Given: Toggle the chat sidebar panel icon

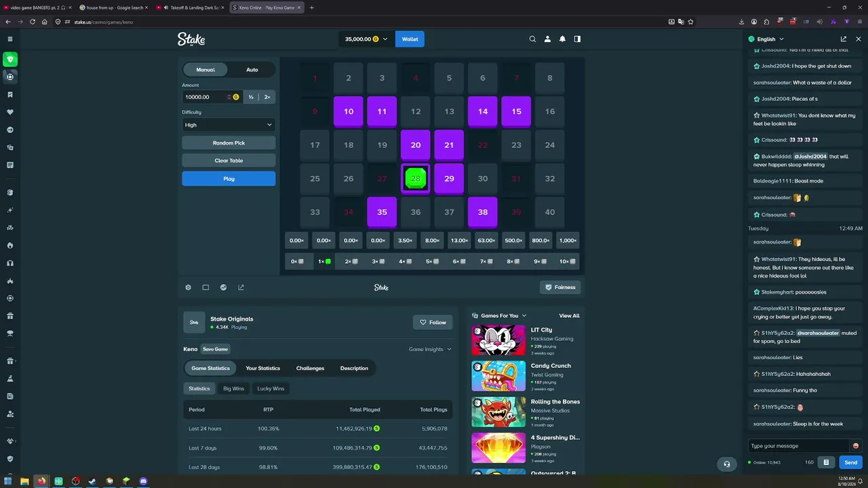Looking at the screenshot, I should click(x=577, y=39).
